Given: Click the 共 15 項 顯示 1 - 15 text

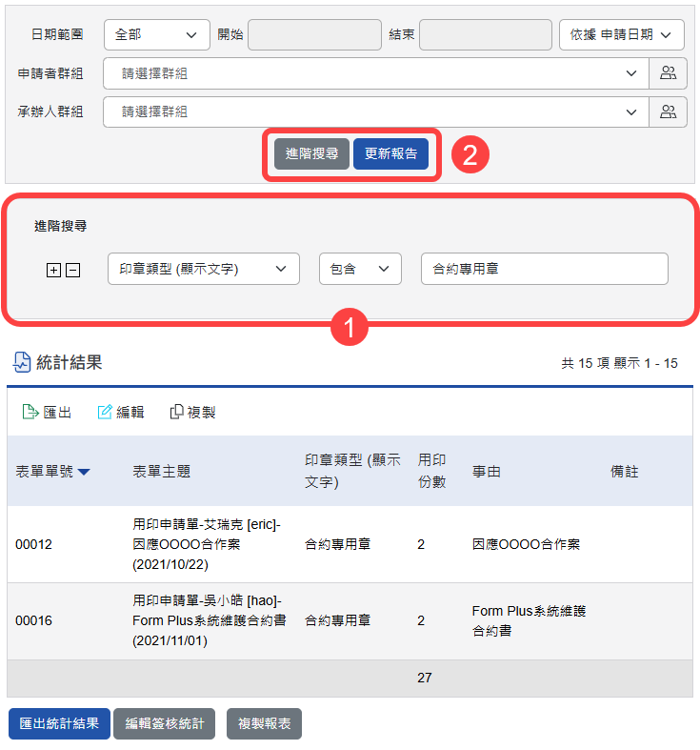Looking at the screenshot, I should pyautogui.click(x=620, y=363).
